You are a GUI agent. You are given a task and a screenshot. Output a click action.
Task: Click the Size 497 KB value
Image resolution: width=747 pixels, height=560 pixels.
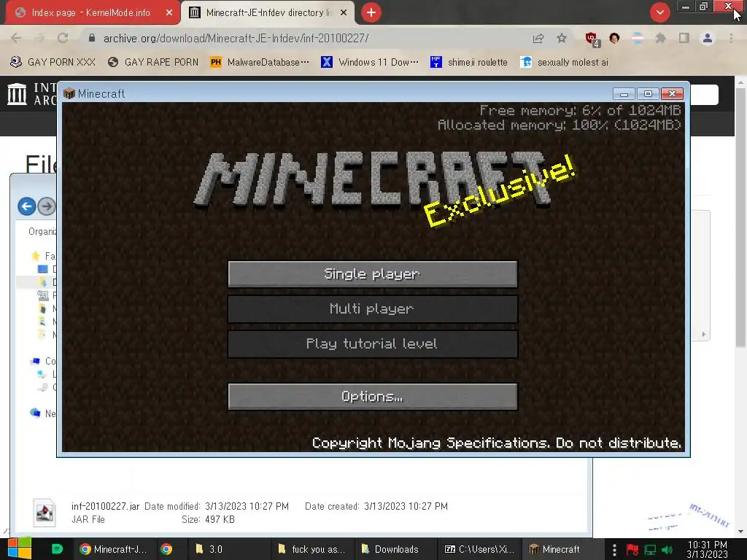[x=220, y=519]
